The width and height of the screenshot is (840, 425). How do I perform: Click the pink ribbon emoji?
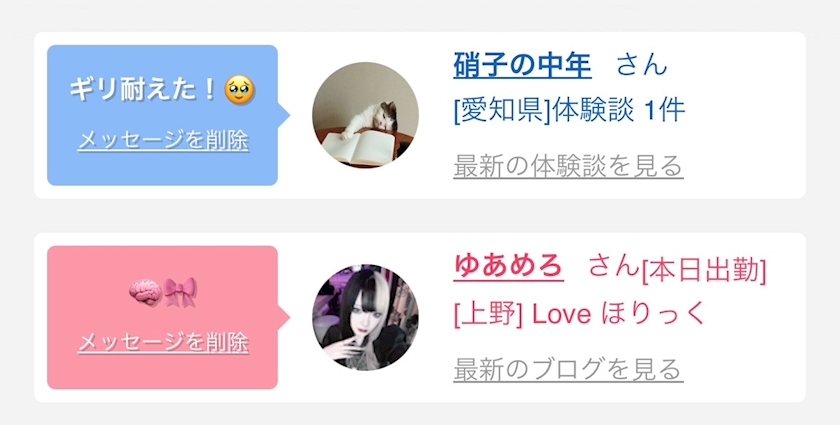(180, 293)
